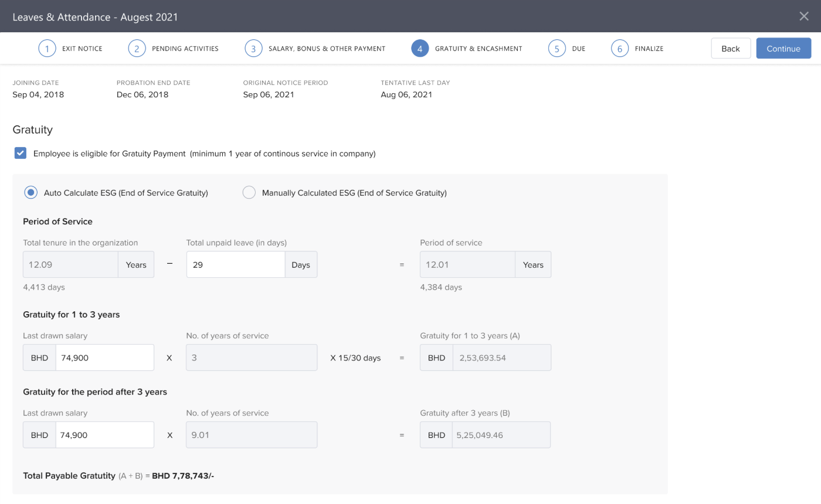Click the total tenure in organization field
The width and height of the screenshot is (821, 504).
point(70,265)
